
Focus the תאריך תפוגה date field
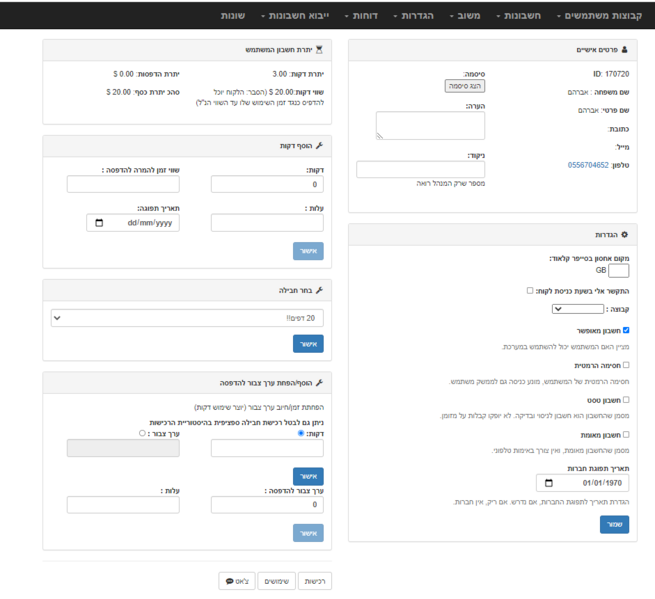[x=133, y=223]
